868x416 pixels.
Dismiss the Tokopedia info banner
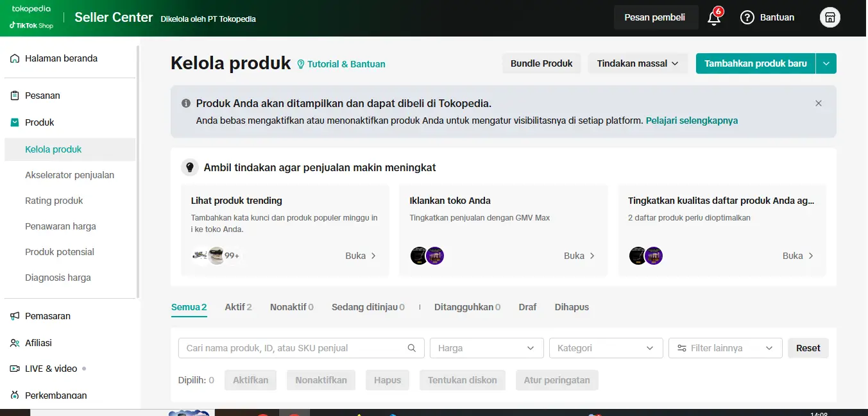coord(818,103)
